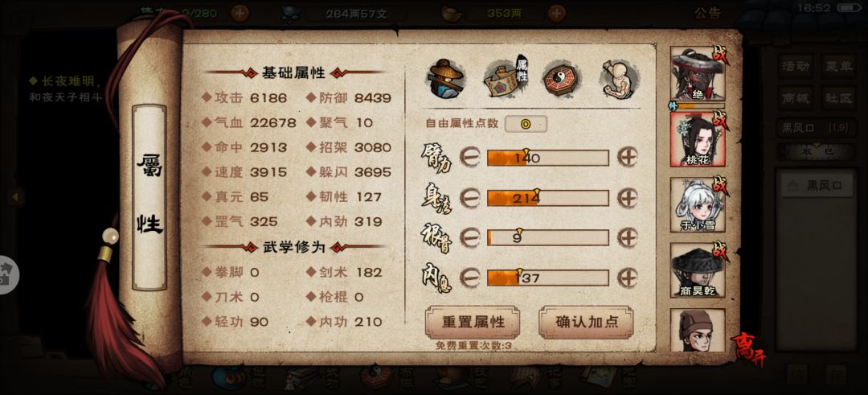Click 重置属性 button
868x395 pixels.
473,322
